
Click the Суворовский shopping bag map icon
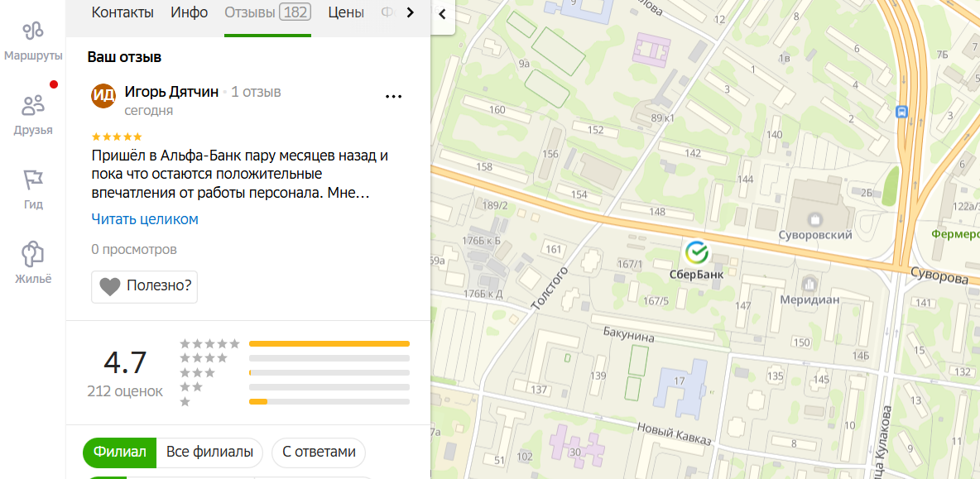[814, 219]
